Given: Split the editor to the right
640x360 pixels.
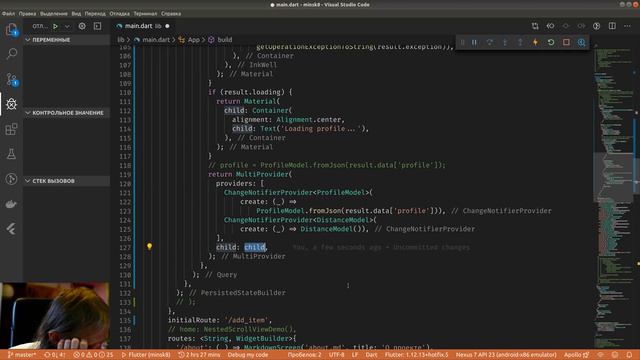Looking at the screenshot, I should pos(612,26).
